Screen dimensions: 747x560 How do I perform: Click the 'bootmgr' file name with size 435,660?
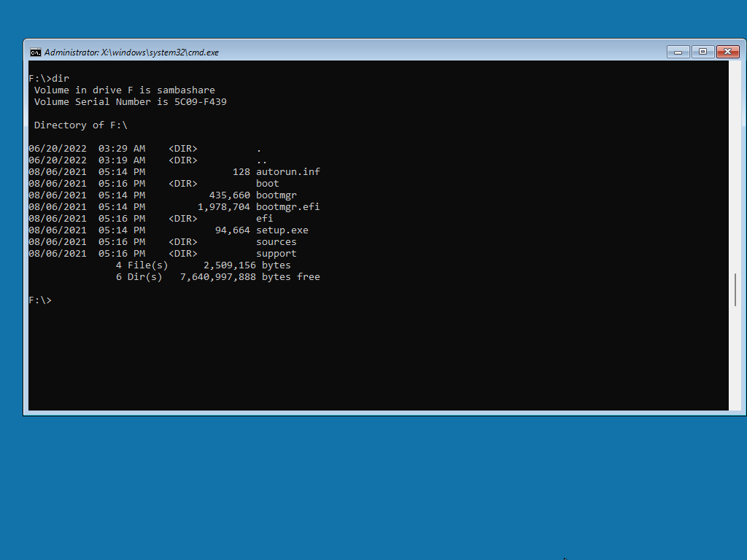coord(276,195)
